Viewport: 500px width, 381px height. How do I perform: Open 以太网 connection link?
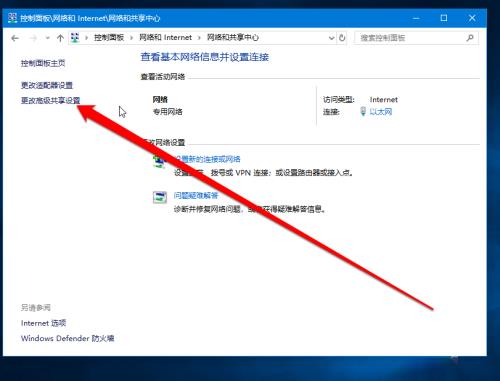(381, 112)
